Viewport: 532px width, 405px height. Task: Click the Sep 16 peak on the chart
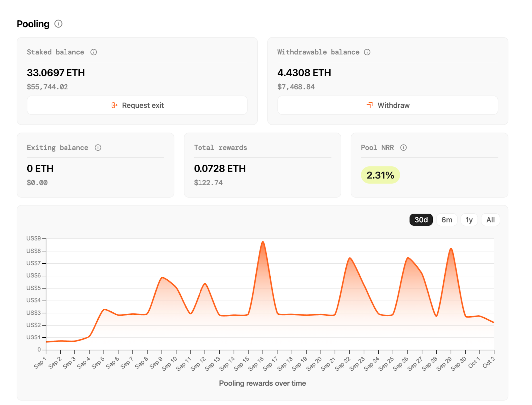pyautogui.click(x=263, y=242)
